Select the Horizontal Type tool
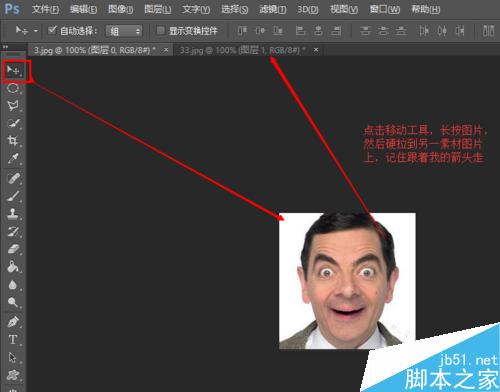Image resolution: width=500 pixels, height=392 pixels. click(13, 340)
